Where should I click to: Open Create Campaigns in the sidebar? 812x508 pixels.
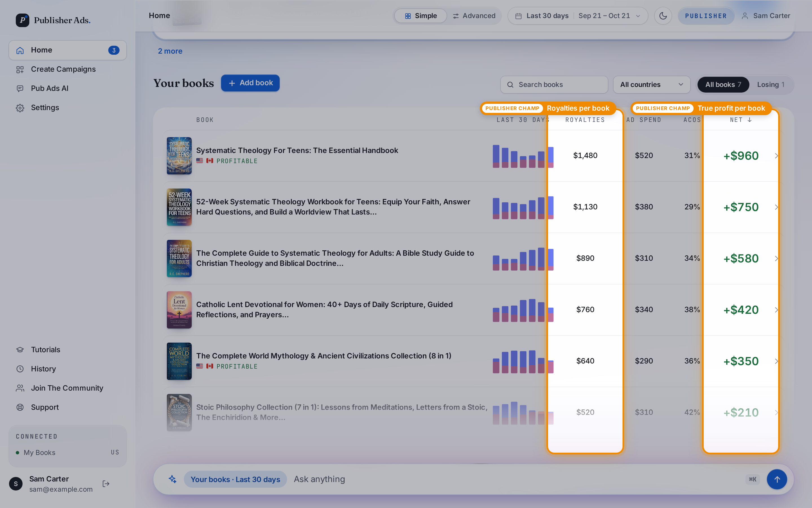tap(67, 69)
